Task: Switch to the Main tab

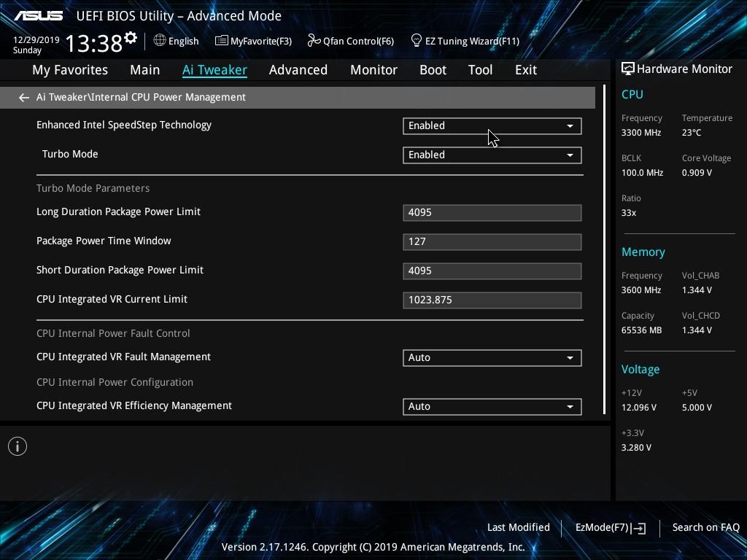Action: pyautogui.click(x=145, y=70)
